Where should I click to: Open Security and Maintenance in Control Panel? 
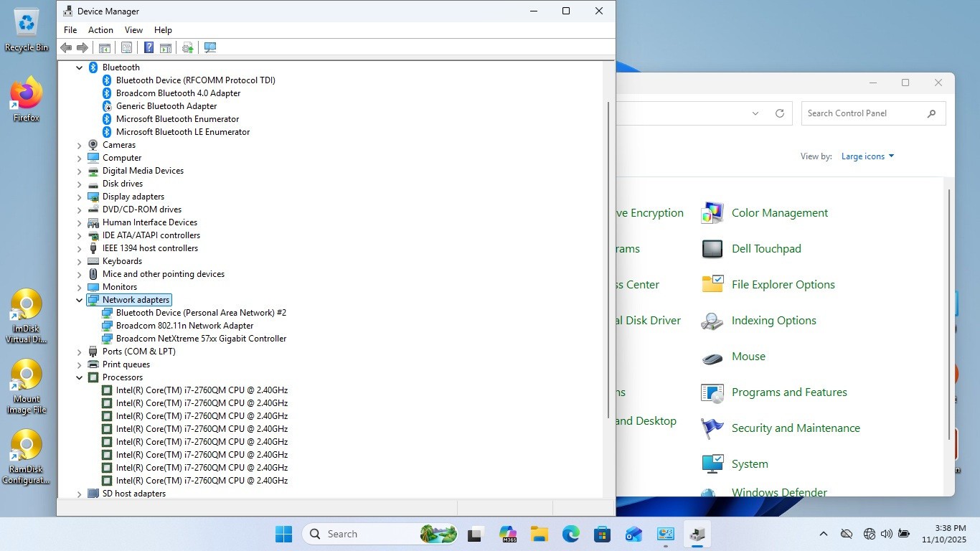point(796,428)
